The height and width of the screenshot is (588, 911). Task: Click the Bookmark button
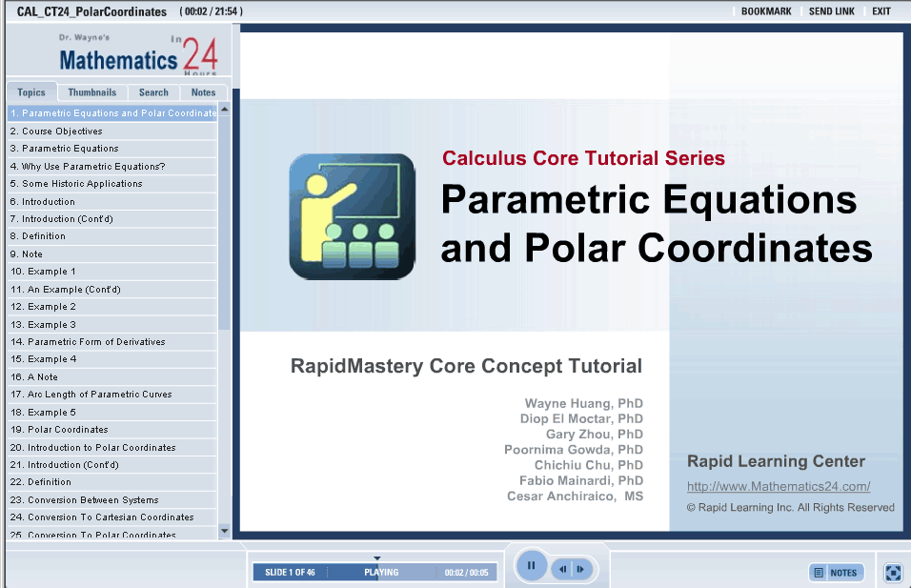766,11
